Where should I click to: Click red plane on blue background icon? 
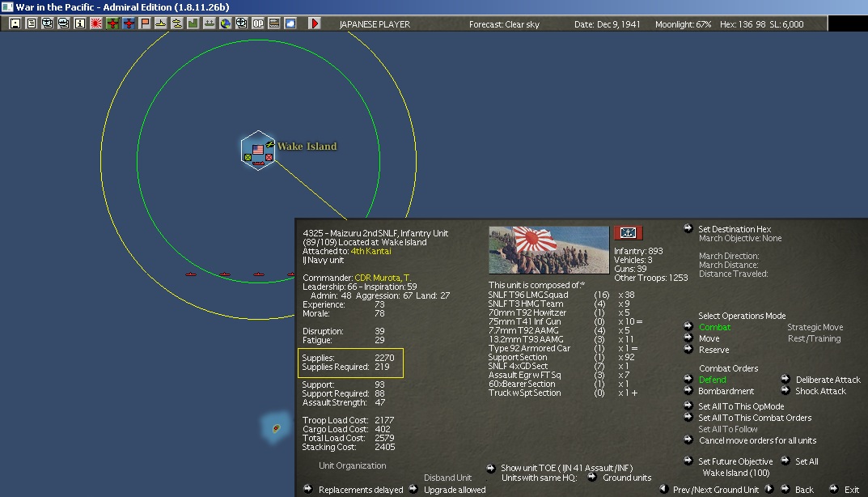click(129, 23)
